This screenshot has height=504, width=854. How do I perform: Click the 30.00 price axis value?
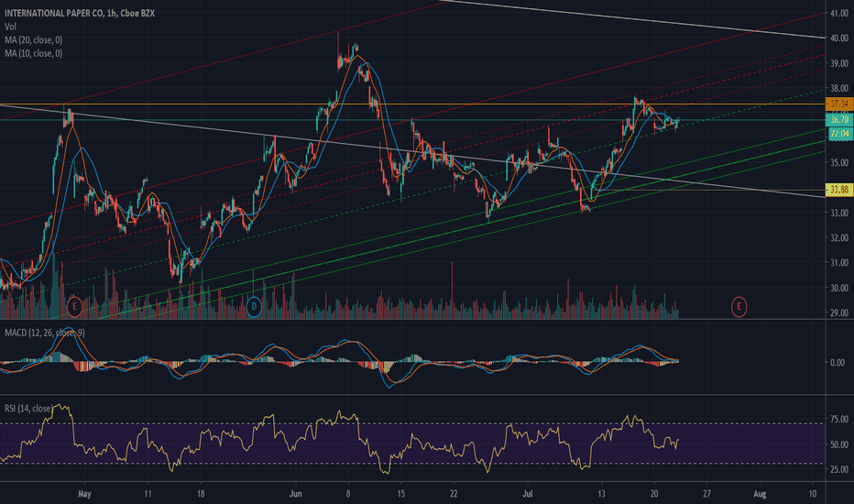(839, 288)
